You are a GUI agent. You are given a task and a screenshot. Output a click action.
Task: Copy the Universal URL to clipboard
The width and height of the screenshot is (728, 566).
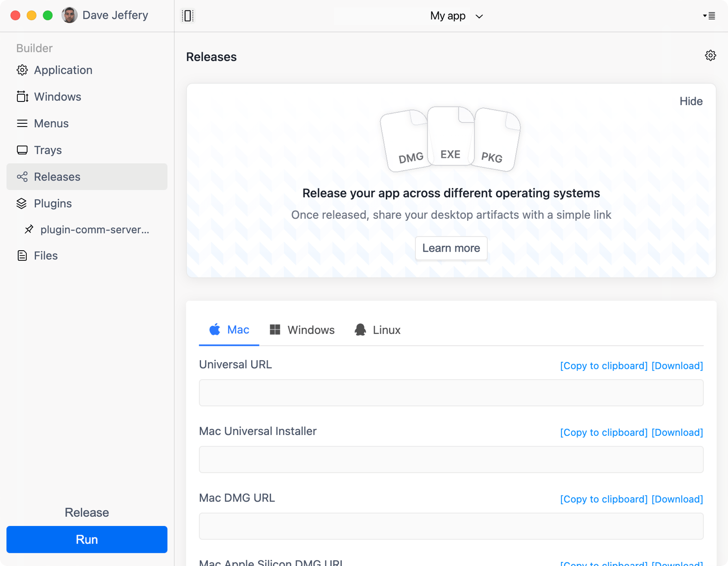click(x=604, y=365)
